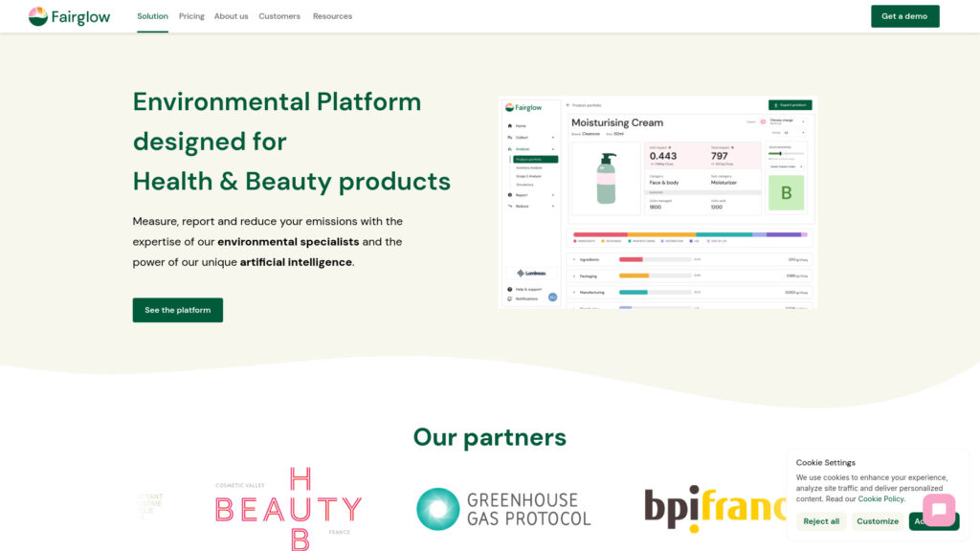Screen dimensions: 980x551
Task: Open the Cookie Policy link
Action: pyautogui.click(x=880, y=498)
